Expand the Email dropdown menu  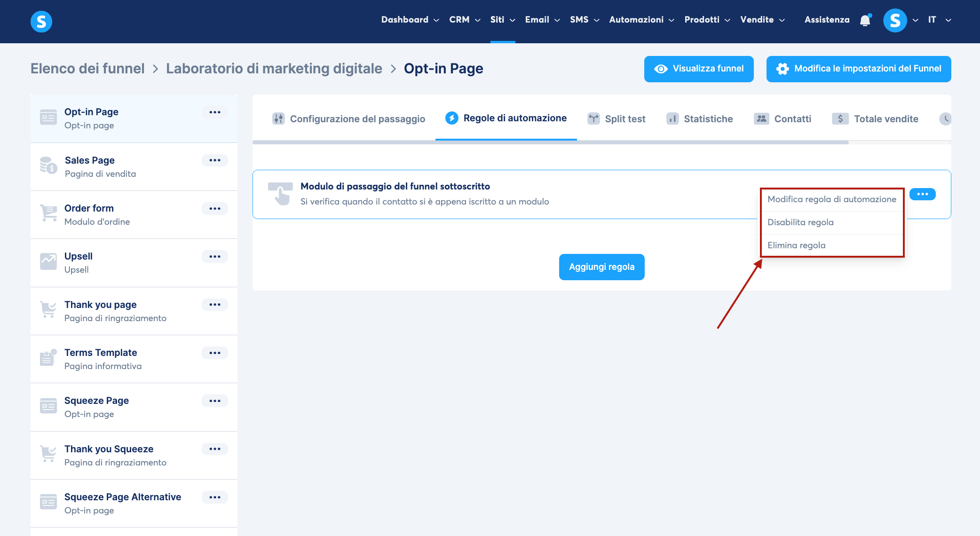coord(542,20)
